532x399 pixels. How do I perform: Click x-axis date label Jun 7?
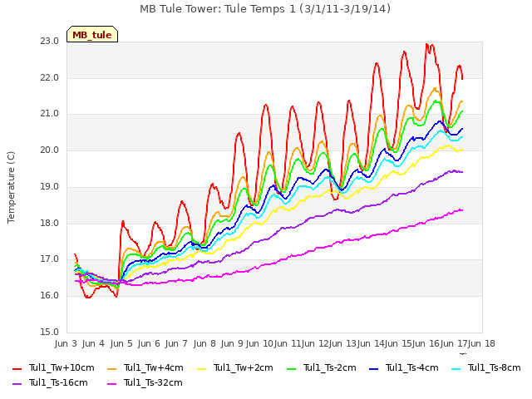click(176, 343)
